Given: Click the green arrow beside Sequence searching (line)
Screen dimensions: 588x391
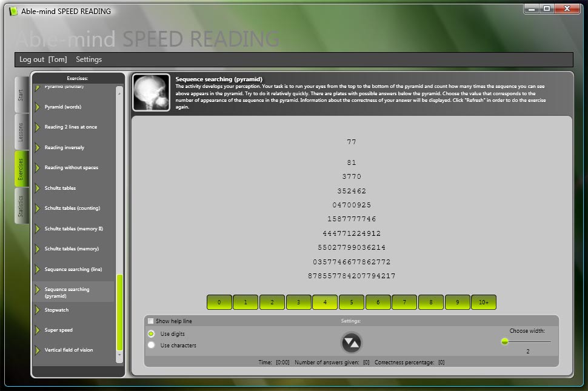Looking at the screenshot, I should pos(37,269).
